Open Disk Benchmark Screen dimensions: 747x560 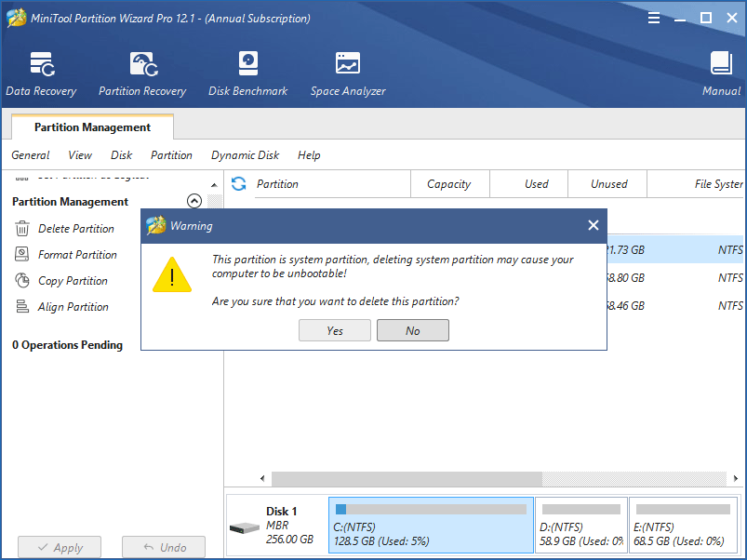247,73
